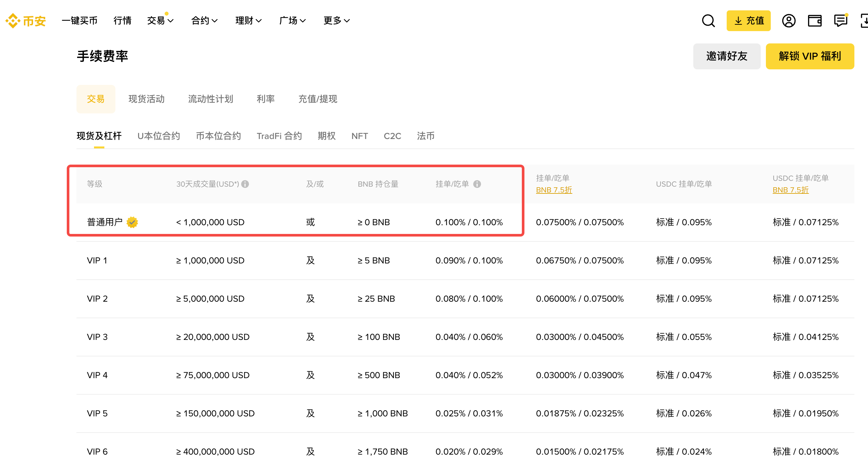The width and height of the screenshot is (868, 464).
Task: Click the app download icon top right
Action: click(863, 20)
